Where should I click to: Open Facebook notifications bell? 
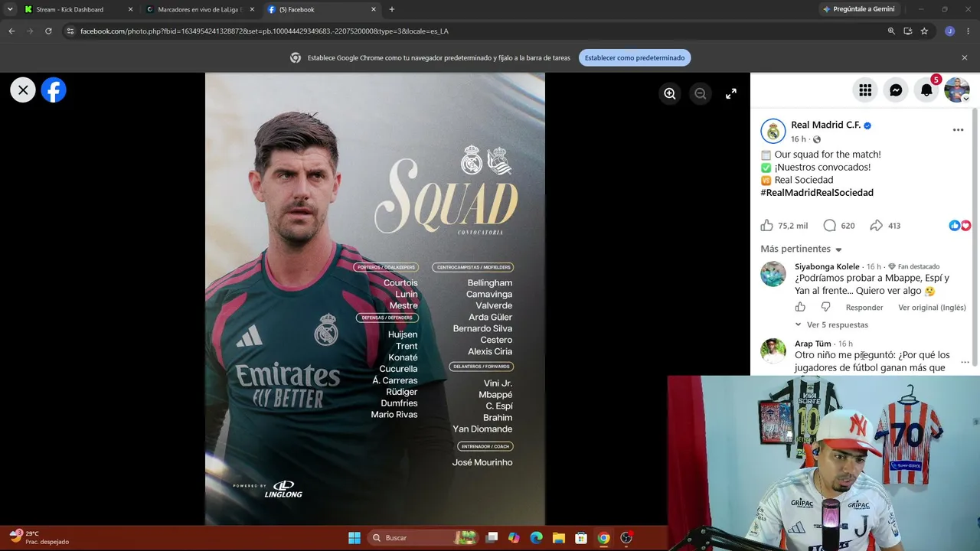coord(926,90)
